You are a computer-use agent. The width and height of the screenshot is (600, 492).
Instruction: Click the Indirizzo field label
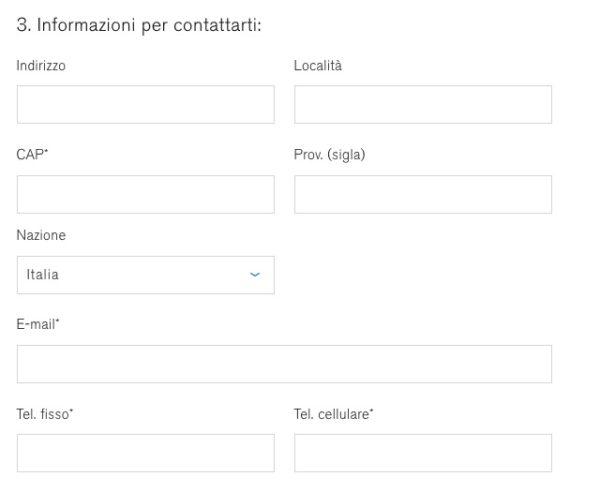click(41, 66)
